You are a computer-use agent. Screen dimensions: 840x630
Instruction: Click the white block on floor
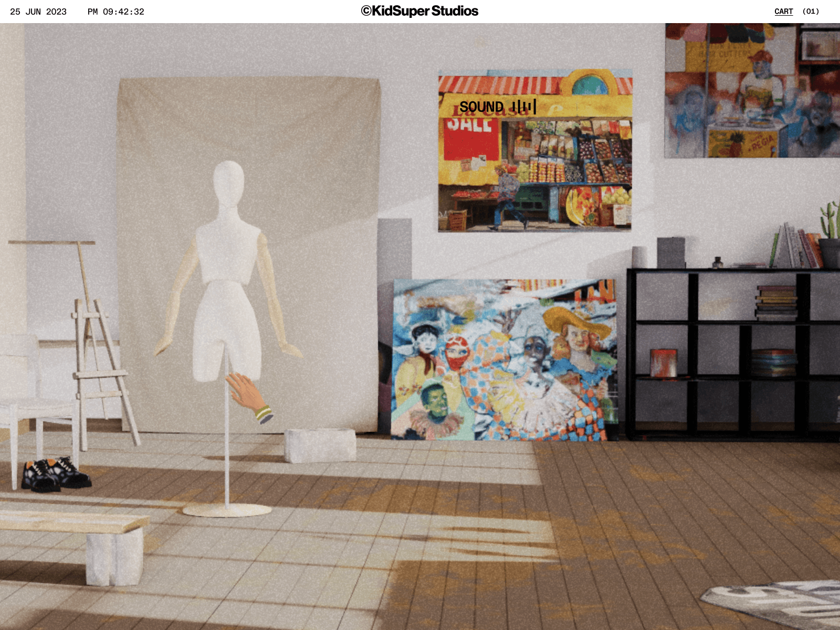click(x=320, y=445)
